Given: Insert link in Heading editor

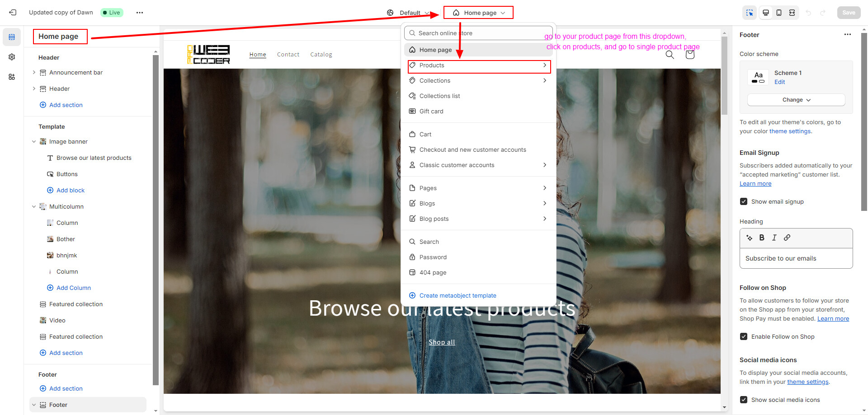Looking at the screenshot, I should [787, 238].
